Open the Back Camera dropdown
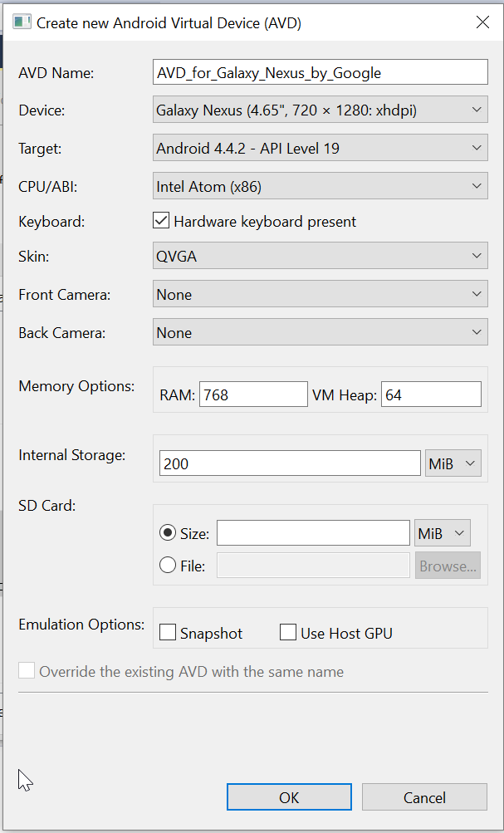Screen dimensions: 504x833 click(x=321, y=333)
